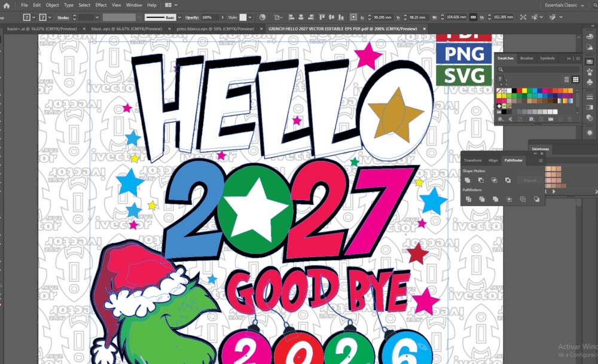The image size is (598, 364).
Task: Select the Align panel tab
Action: point(493,160)
